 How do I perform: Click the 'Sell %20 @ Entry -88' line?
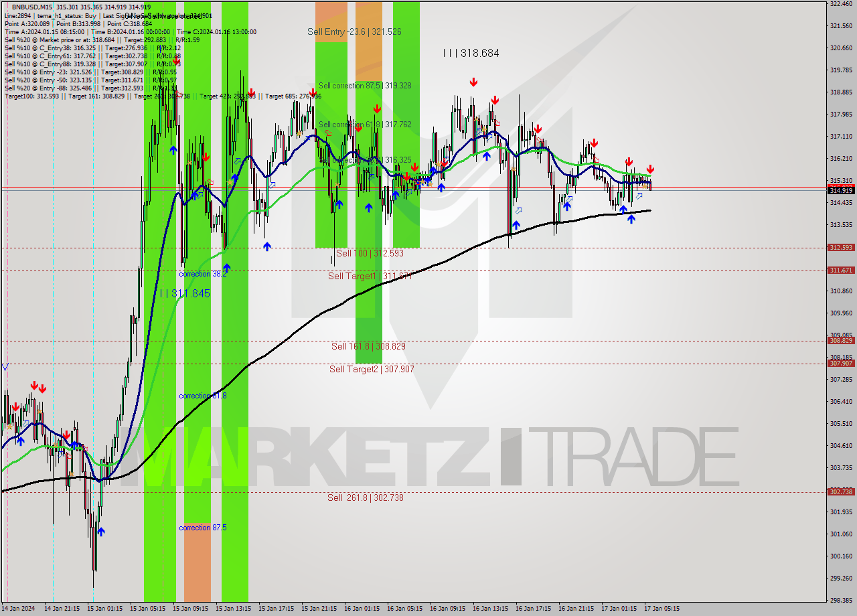(90, 88)
